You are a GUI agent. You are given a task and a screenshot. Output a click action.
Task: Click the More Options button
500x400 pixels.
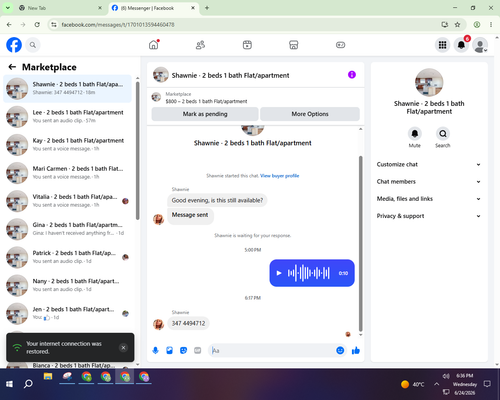click(x=310, y=114)
